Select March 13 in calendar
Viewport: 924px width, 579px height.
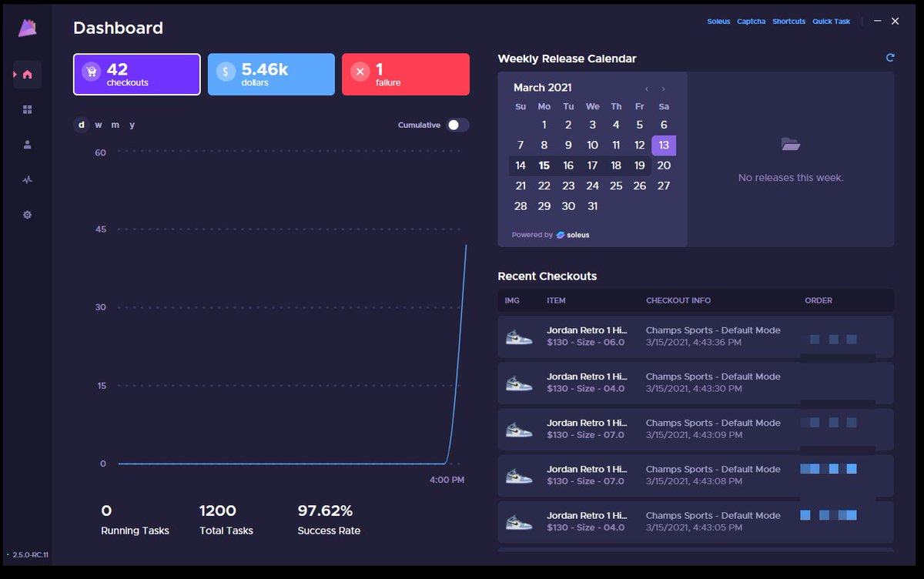click(664, 146)
